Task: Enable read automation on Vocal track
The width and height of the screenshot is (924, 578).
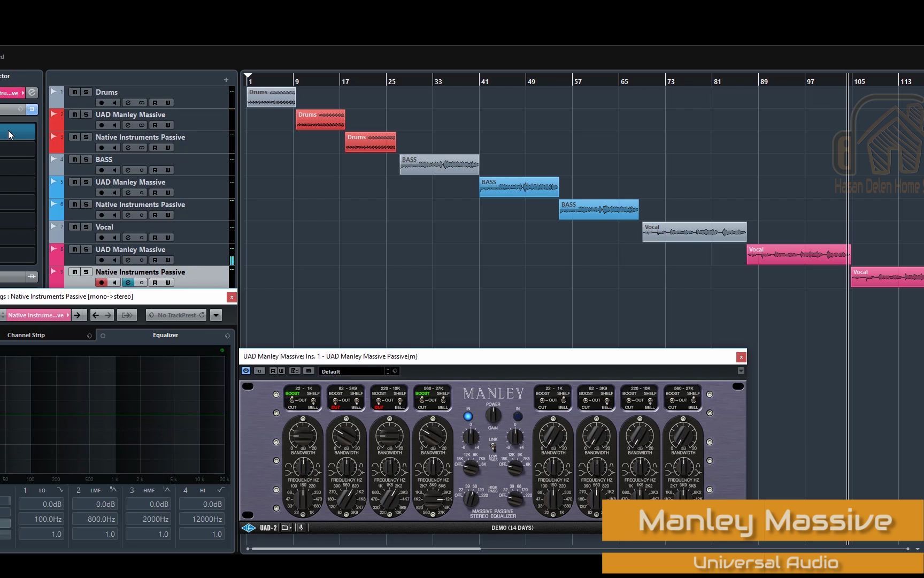Action: click(155, 238)
